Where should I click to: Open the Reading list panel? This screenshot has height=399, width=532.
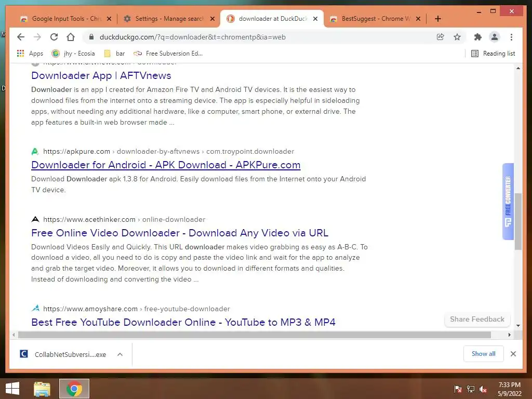tap(493, 54)
